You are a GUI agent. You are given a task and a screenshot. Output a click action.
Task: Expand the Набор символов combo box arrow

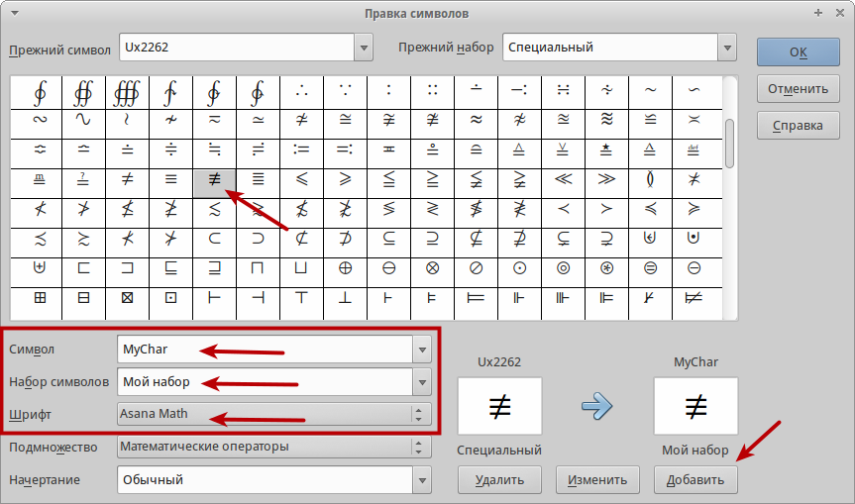[x=422, y=382]
